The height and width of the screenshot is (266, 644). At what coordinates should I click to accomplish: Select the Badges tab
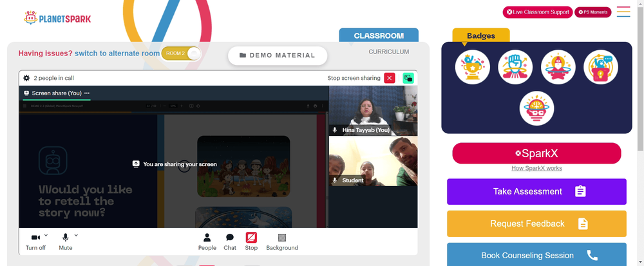point(481,35)
